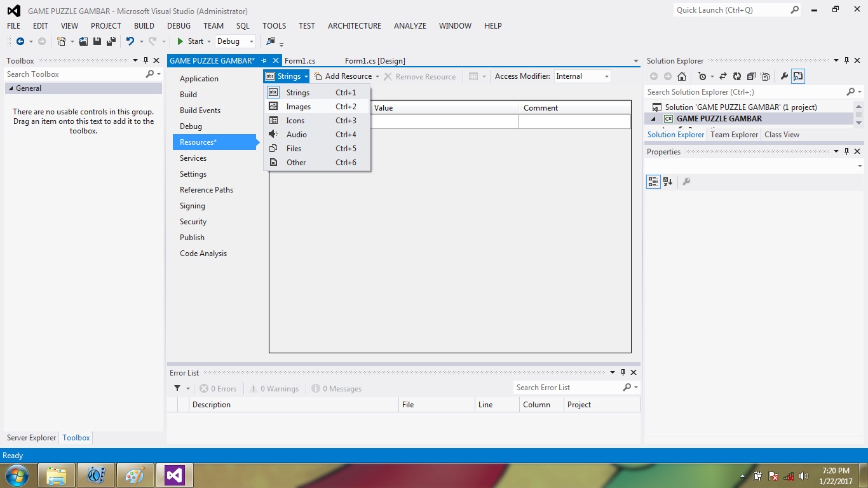The image size is (868, 488).
Task: Click the Search Error List input field
Action: tap(566, 388)
